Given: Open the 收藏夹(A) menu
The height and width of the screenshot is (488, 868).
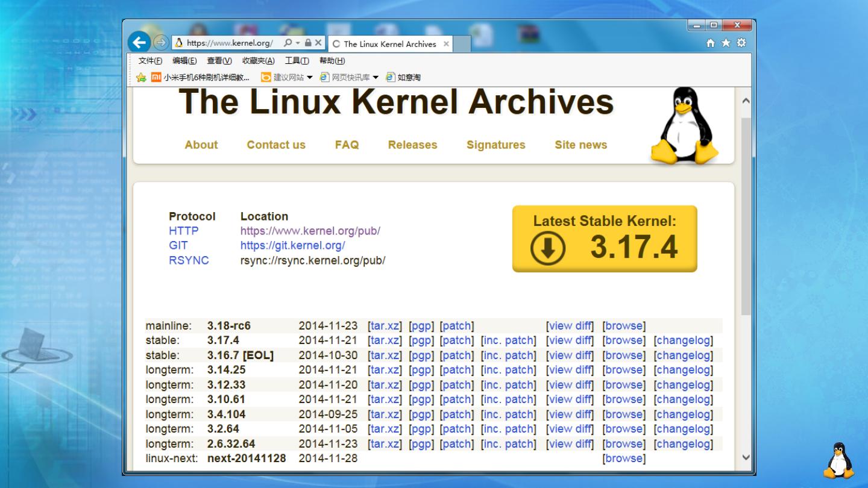Looking at the screenshot, I should coord(258,61).
